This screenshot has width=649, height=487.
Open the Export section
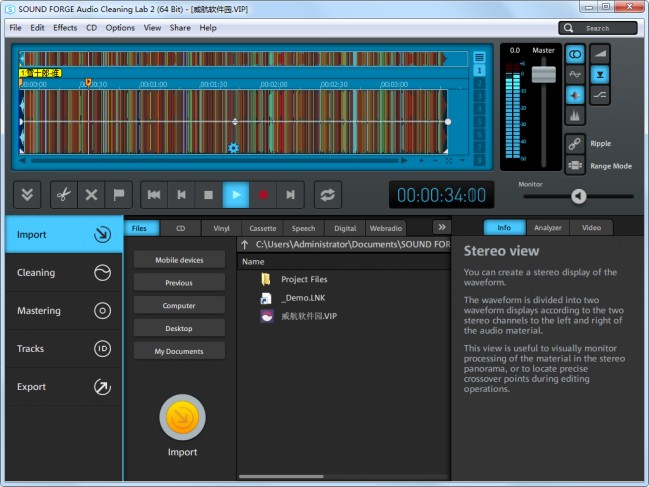click(x=64, y=387)
